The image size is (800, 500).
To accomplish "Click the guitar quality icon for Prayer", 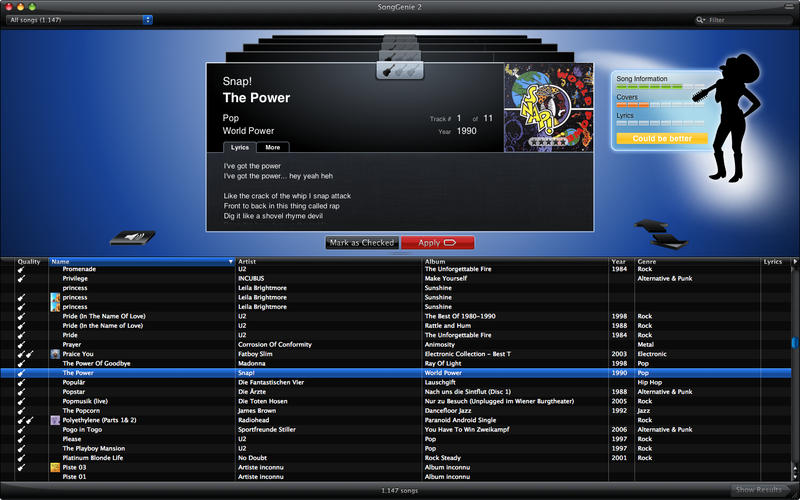I will (21, 345).
